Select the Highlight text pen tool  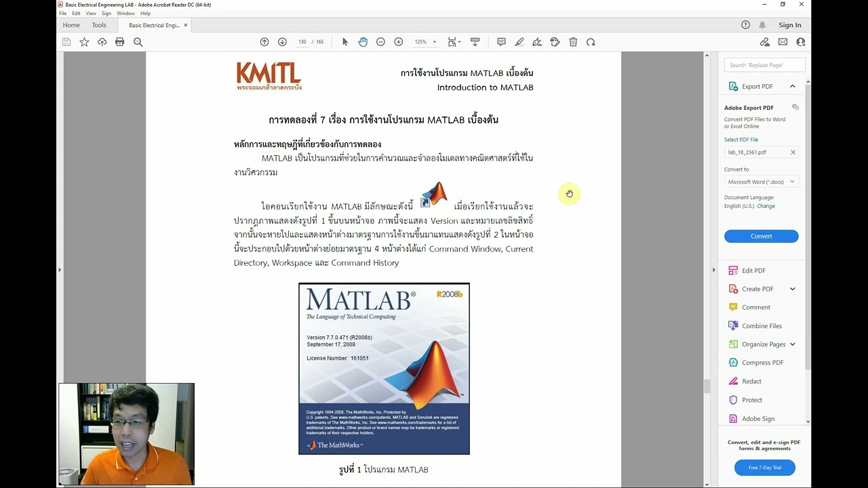(519, 42)
